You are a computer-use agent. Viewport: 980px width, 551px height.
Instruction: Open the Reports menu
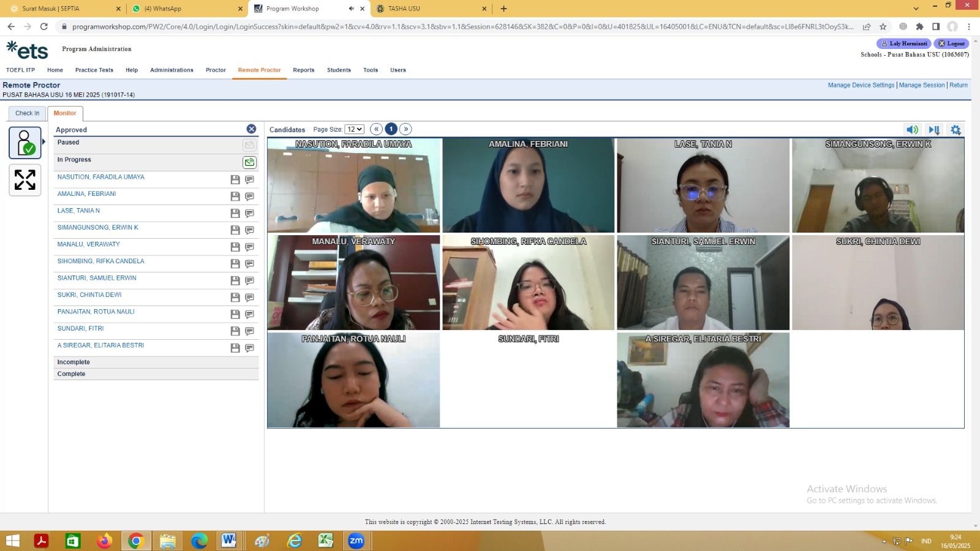click(304, 70)
